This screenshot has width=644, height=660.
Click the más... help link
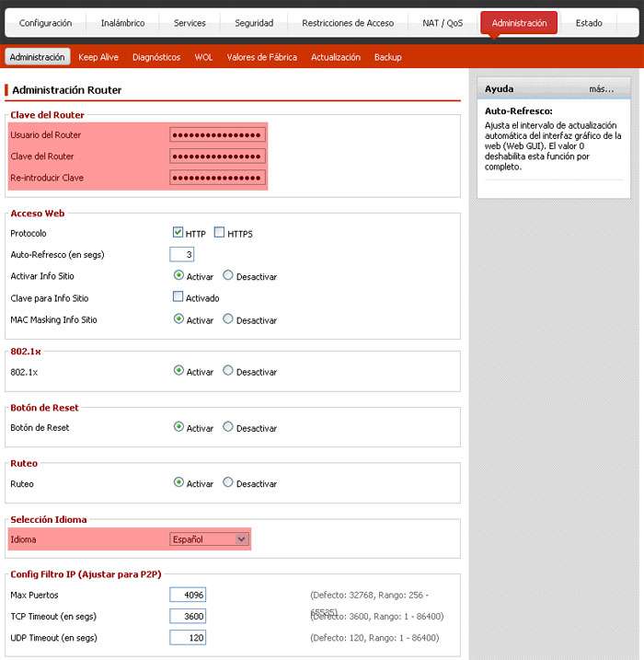pos(601,89)
